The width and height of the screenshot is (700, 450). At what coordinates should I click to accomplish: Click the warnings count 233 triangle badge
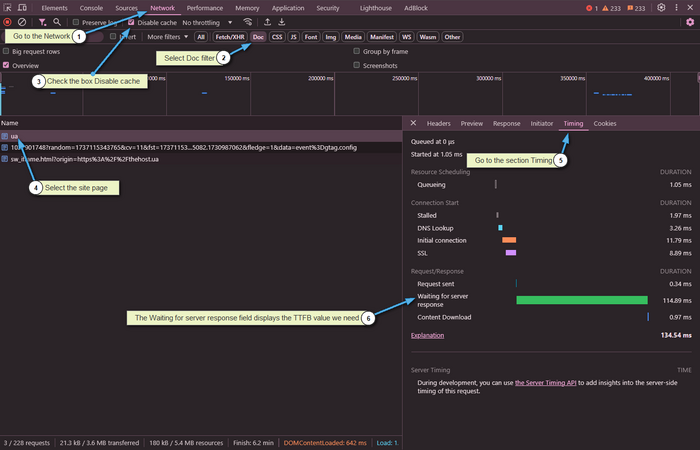click(611, 8)
